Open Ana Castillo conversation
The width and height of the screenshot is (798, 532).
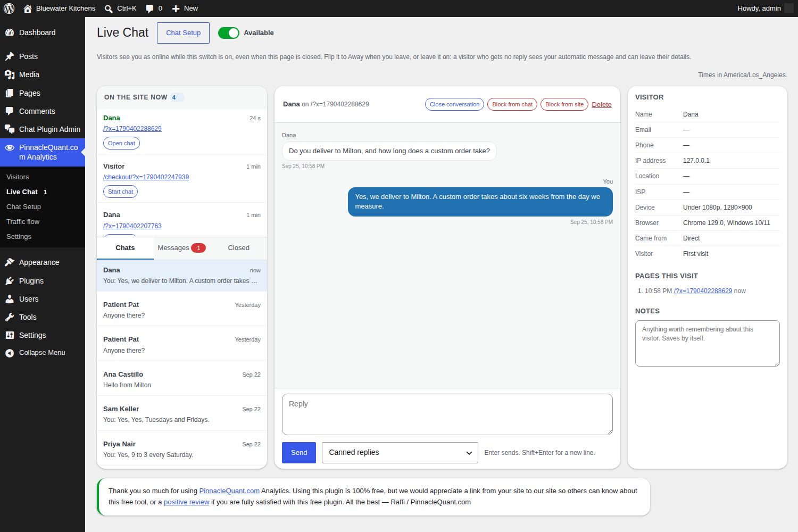182,379
